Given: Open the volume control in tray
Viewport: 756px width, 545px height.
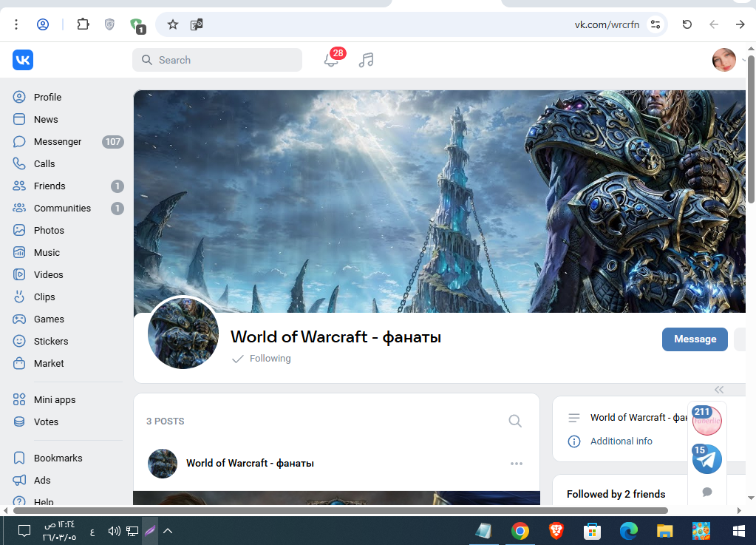Looking at the screenshot, I should tap(115, 531).
